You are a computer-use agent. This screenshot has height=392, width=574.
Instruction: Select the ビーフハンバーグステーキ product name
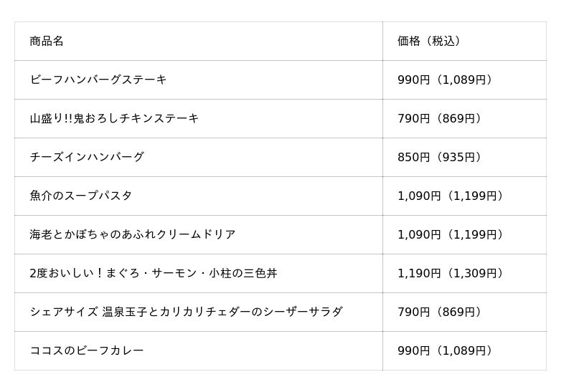click(x=98, y=80)
